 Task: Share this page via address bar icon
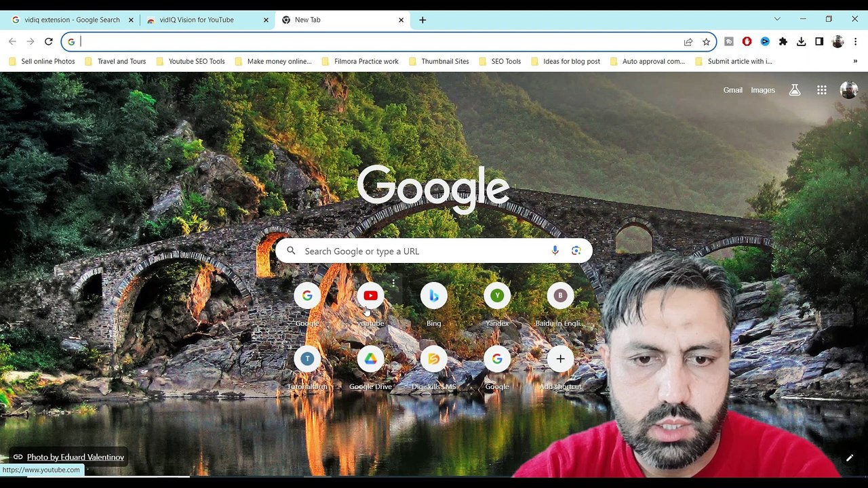tap(688, 42)
